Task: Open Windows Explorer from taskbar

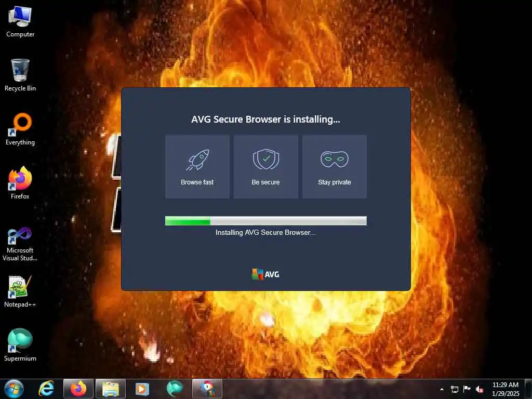Action: (x=111, y=389)
